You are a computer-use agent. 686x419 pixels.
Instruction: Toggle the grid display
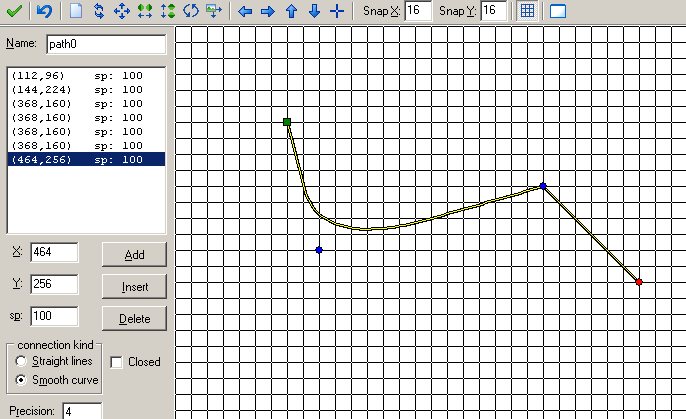coord(527,11)
